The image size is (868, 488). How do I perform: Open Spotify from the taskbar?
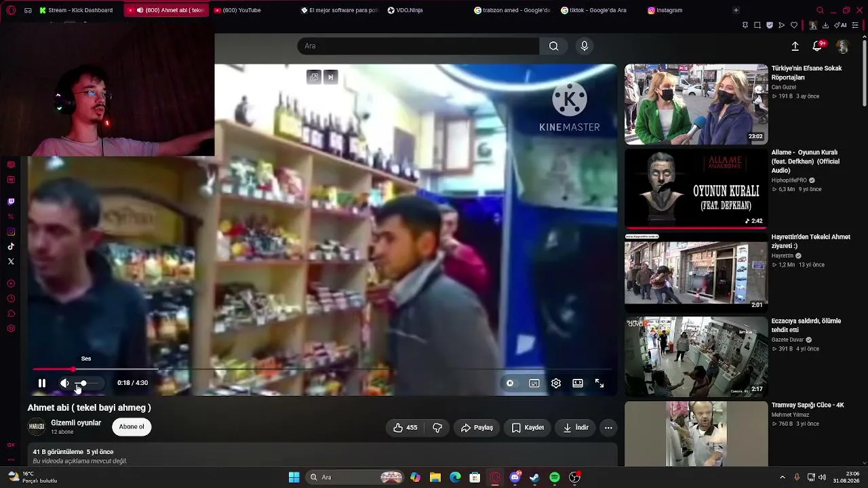point(555,477)
